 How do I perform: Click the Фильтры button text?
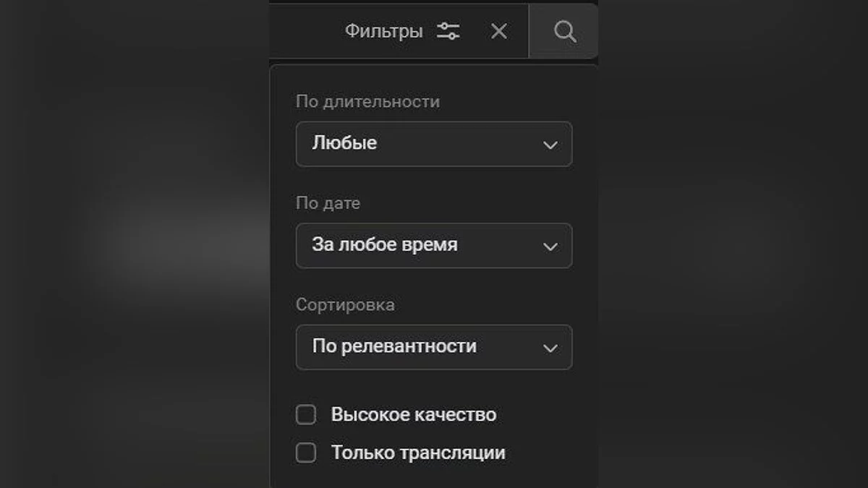tap(383, 31)
